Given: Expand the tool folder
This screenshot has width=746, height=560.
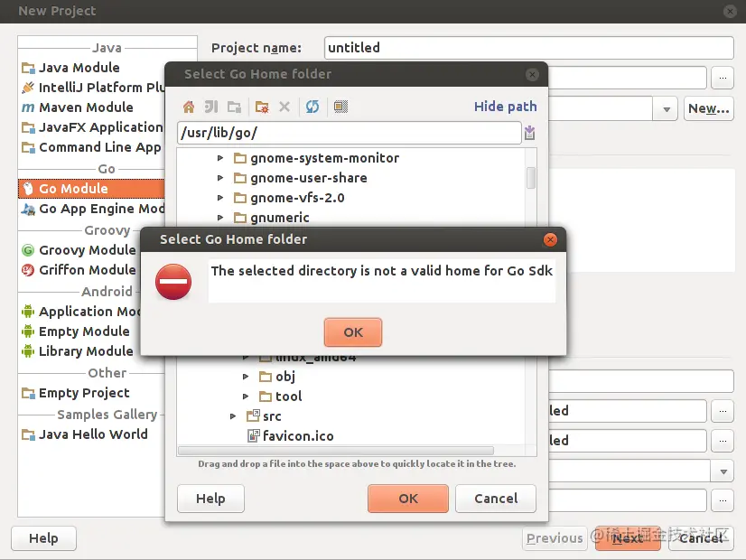Looking at the screenshot, I should (246, 397).
